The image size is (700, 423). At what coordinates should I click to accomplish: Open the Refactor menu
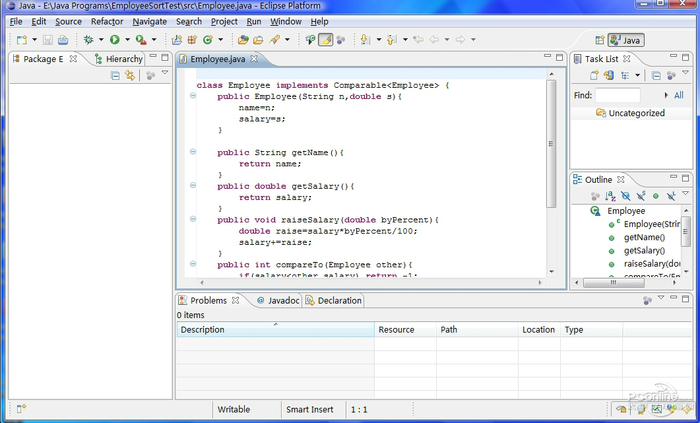point(107,21)
